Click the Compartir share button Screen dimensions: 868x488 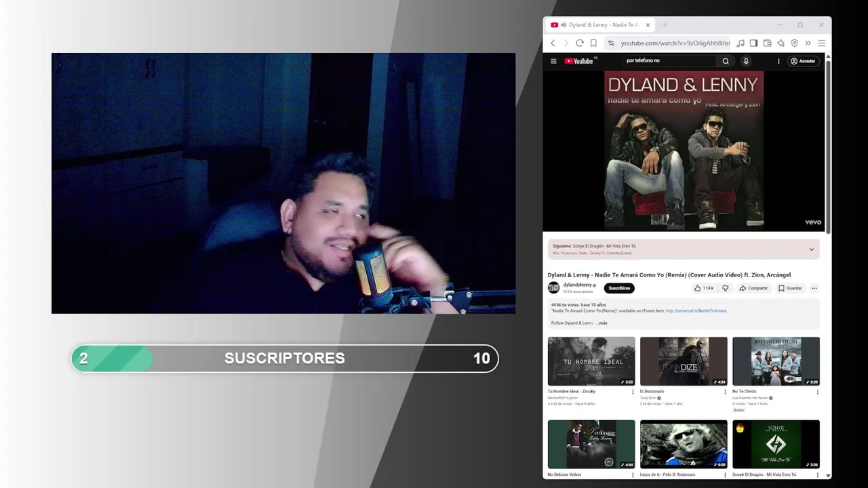(x=753, y=288)
